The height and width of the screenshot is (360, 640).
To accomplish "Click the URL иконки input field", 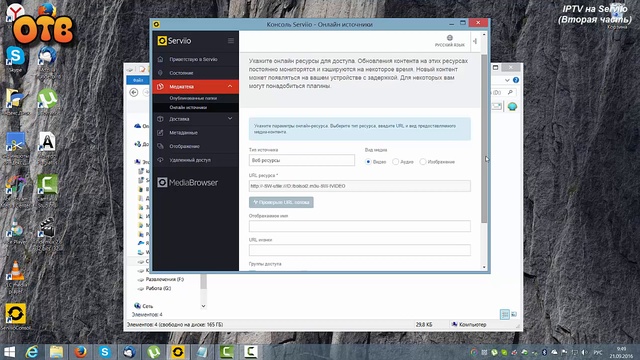I will click(x=360, y=250).
